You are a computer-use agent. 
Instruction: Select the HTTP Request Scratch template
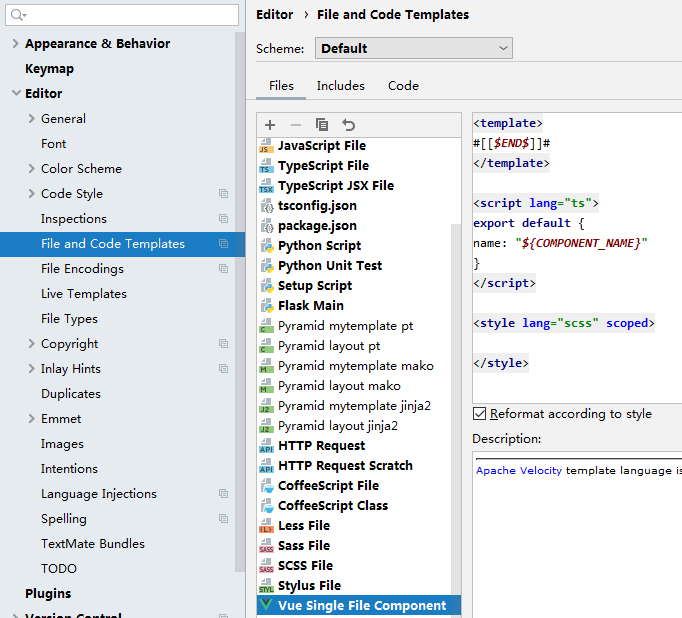coord(345,466)
